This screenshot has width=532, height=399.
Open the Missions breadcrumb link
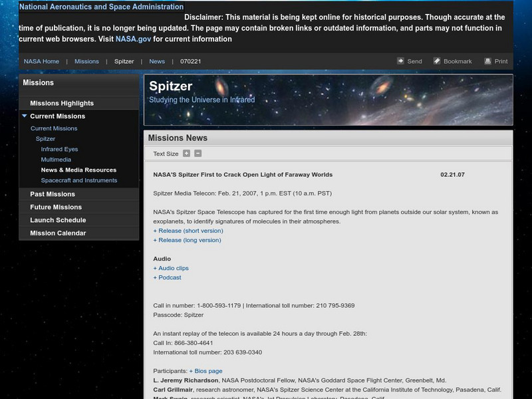(86, 61)
